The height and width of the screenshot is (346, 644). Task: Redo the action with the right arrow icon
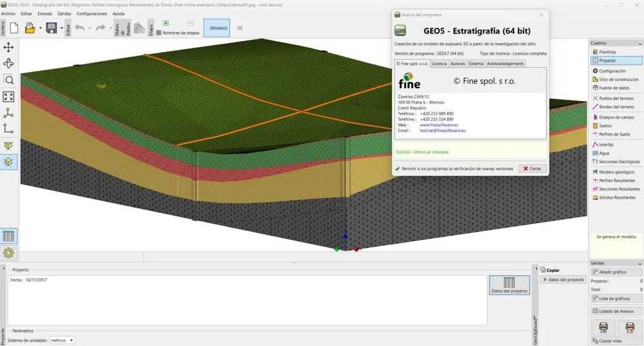100,28
